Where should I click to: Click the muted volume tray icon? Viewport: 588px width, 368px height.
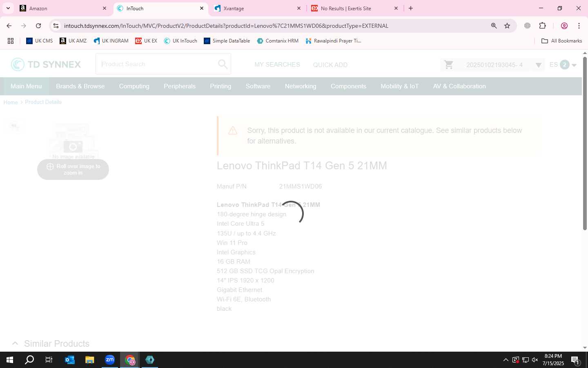535,360
